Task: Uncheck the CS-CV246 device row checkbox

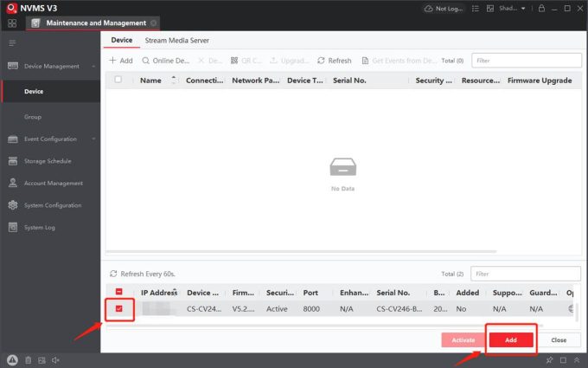Action: tap(118, 307)
